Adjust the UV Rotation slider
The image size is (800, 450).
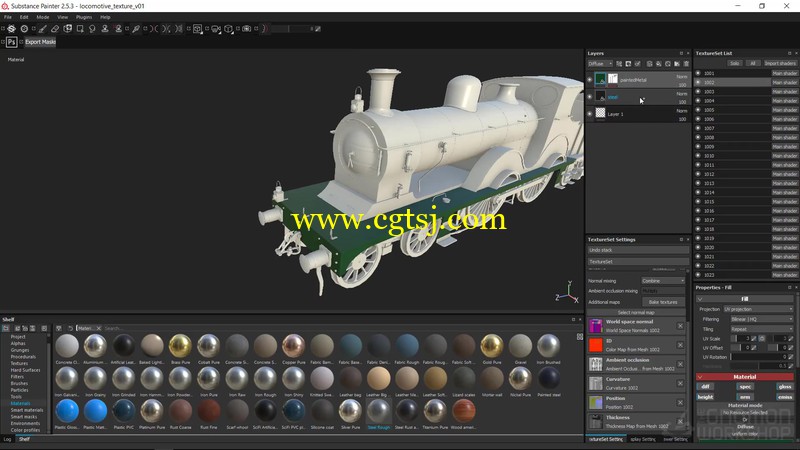pos(759,357)
